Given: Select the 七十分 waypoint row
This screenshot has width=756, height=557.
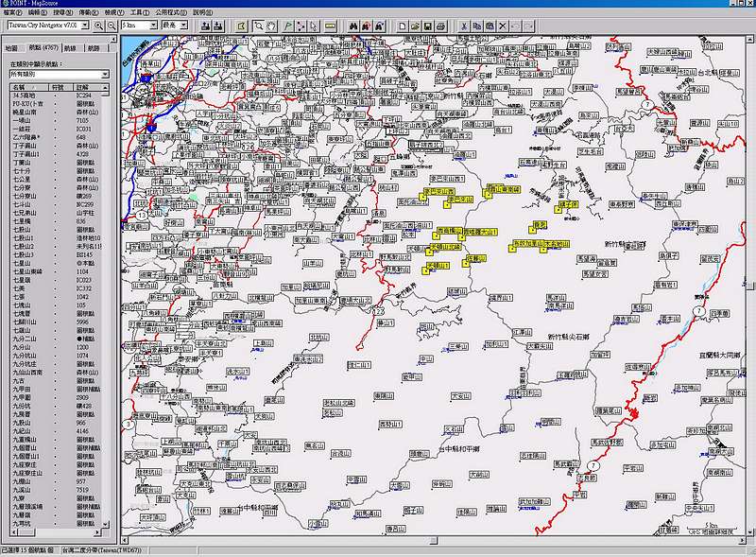Looking at the screenshot, I should point(57,171).
